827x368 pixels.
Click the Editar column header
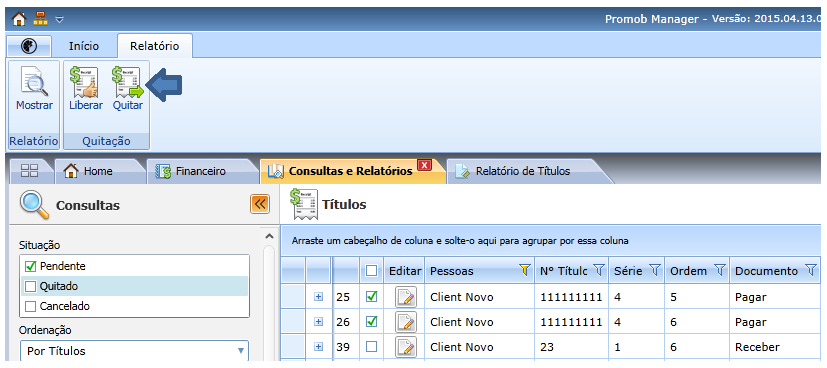[405, 270]
